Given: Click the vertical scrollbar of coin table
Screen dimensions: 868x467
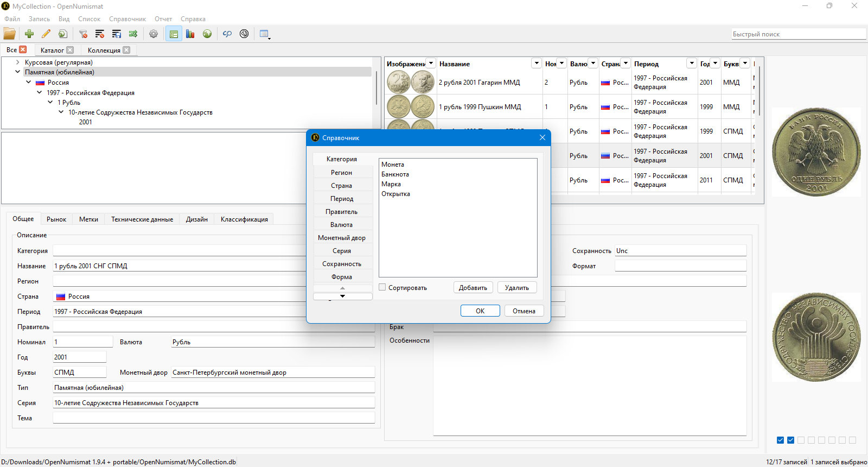Looking at the screenshot, I should [759, 90].
